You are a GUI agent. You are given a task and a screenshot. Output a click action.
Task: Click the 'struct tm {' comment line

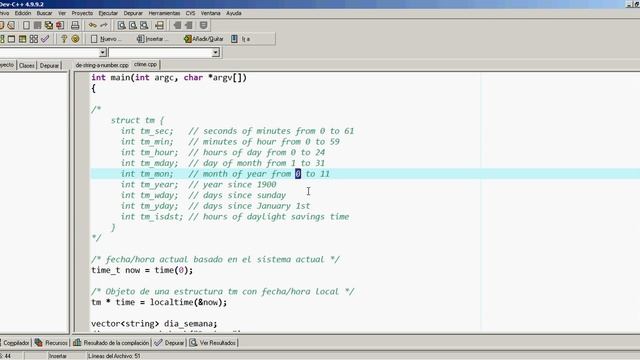(137, 120)
